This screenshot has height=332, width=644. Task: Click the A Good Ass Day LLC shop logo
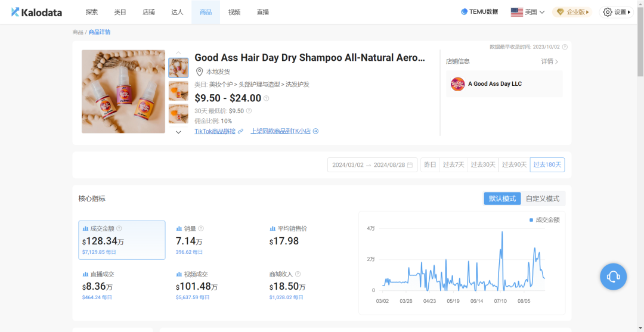tap(457, 84)
